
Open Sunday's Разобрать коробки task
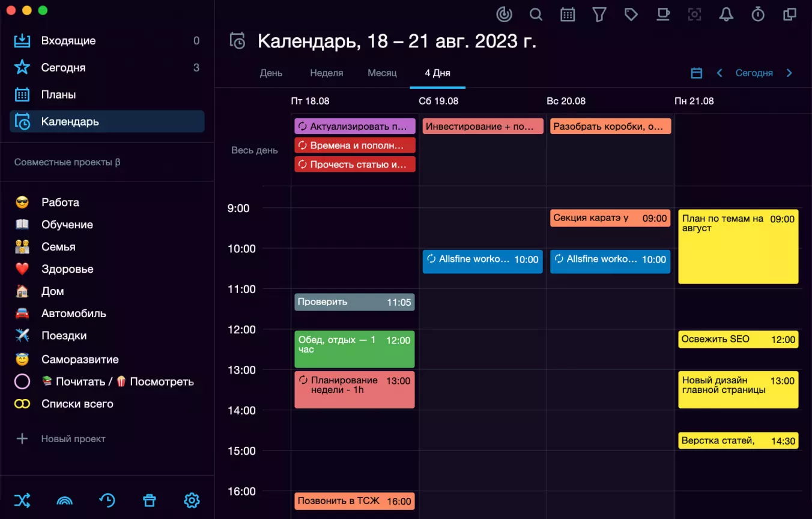pyautogui.click(x=611, y=126)
